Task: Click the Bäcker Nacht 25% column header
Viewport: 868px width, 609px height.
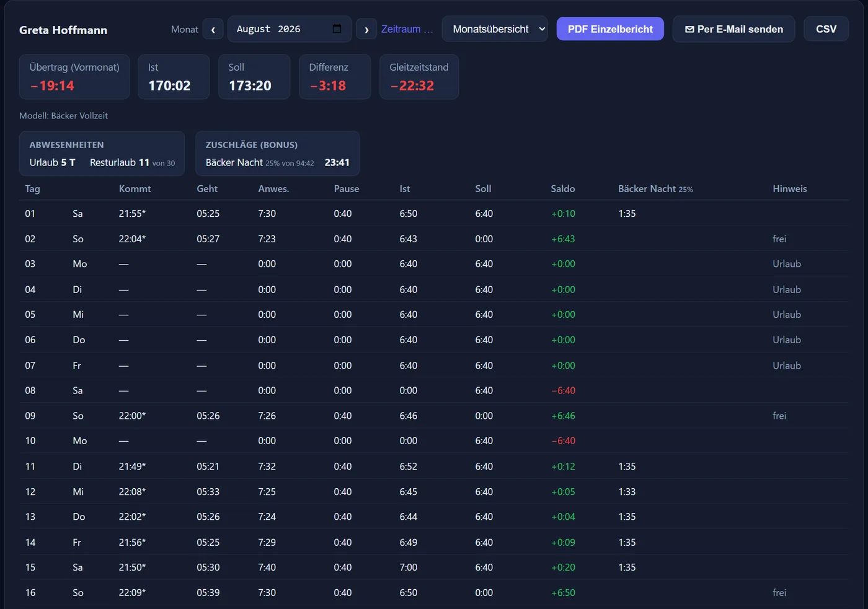Action: click(x=655, y=189)
